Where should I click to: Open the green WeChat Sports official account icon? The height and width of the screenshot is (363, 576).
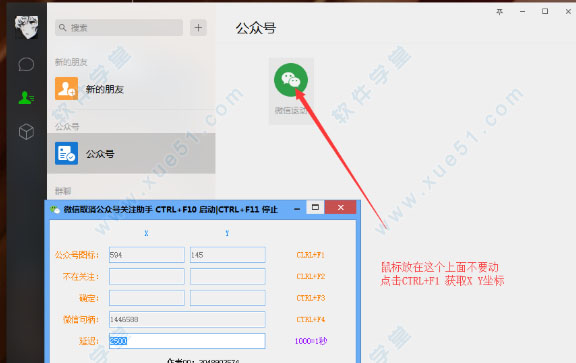point(291,80)
